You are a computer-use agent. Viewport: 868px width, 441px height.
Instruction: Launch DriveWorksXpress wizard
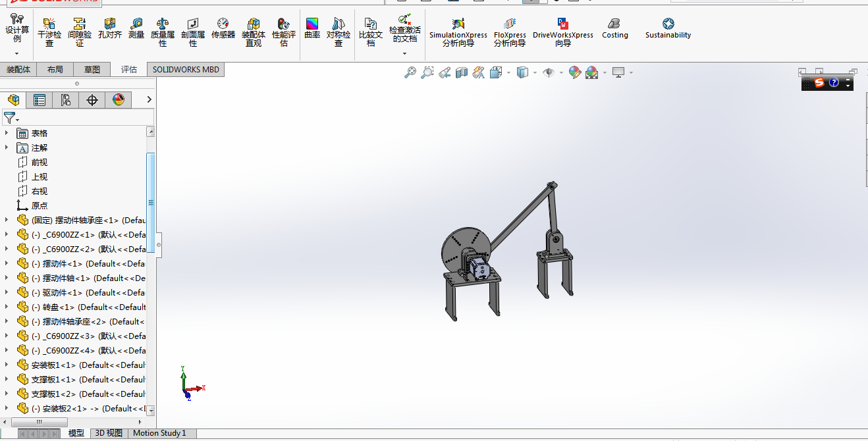click(x=563, y=33)
